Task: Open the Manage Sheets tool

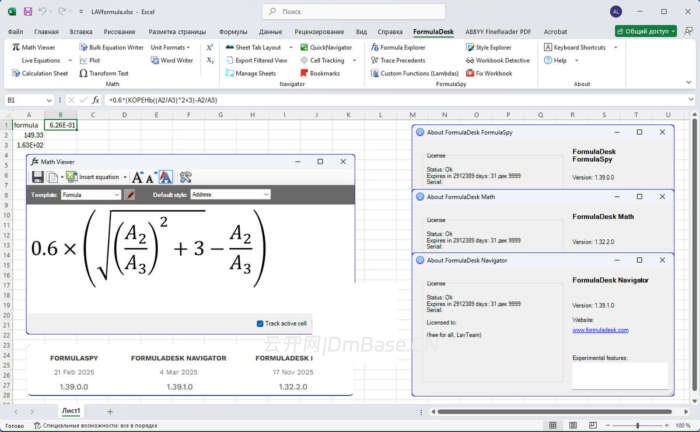Action: pyautogui.click(x=251, y=73)
